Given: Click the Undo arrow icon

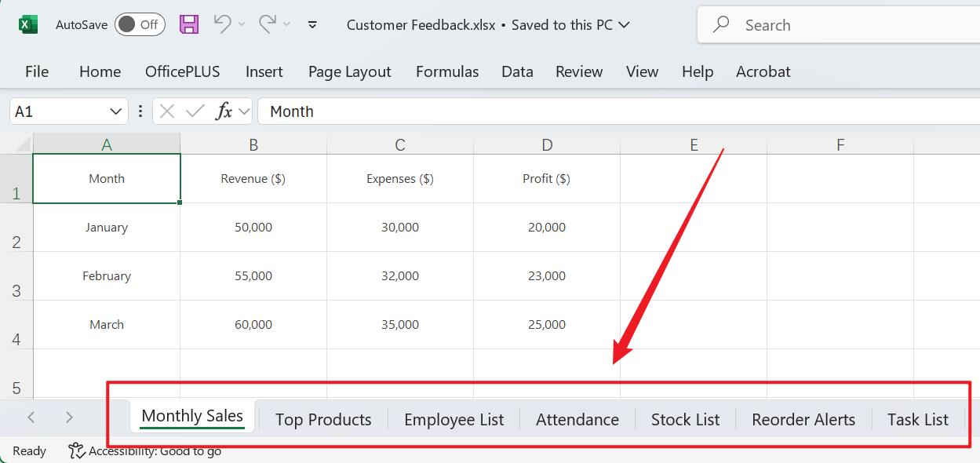Looking at the screenshot, I should tap(223, 24).
